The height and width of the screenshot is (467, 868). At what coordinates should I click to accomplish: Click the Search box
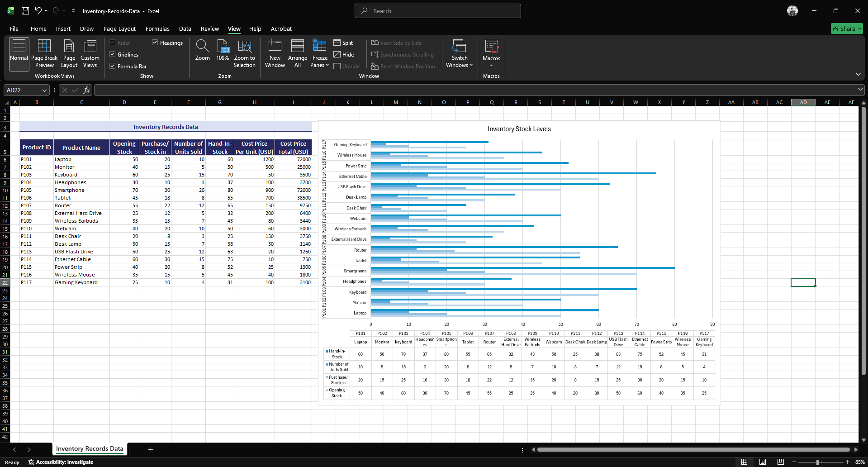pyautogui.click(x=437, y=11)
